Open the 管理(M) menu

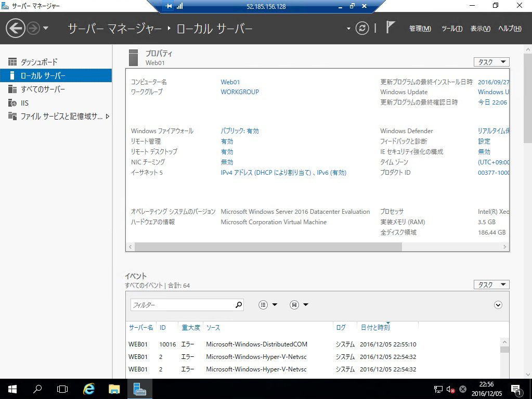click(x=420, y=29)
